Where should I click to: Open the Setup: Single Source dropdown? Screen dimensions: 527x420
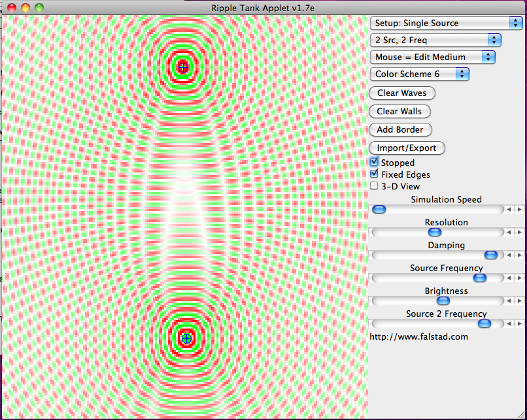(x=446, y=23)
